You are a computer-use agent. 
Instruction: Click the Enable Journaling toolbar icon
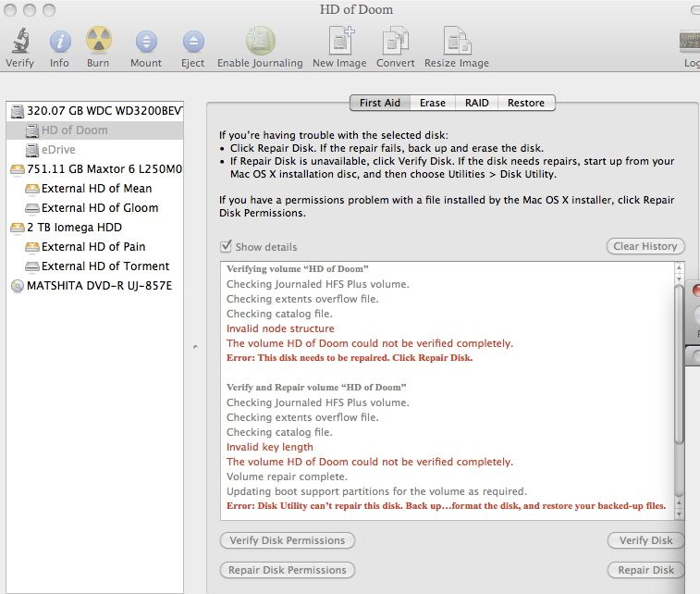[x=260, y=41]
